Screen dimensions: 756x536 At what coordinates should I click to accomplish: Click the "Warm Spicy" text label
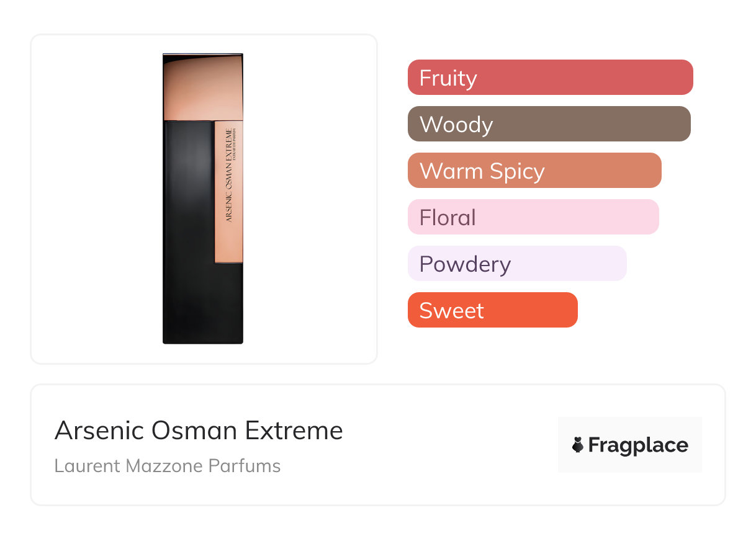[x=482, y=171]
